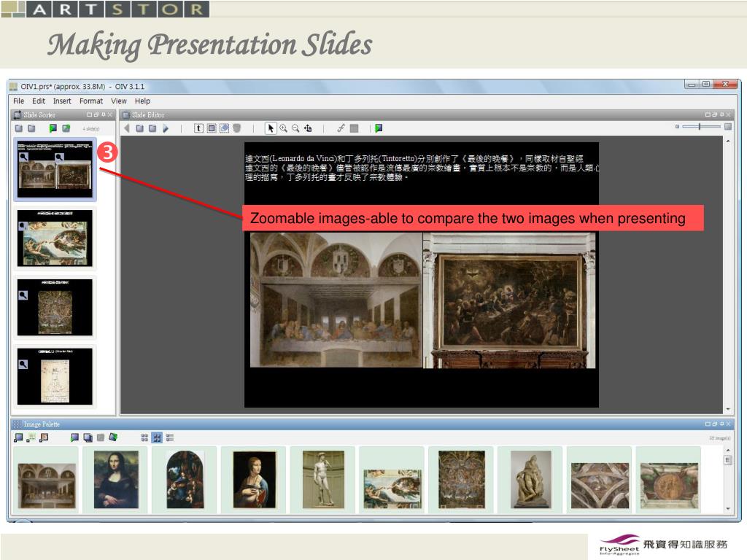Viewport: 747px width, 560px height.
Task: Open the View menu
Action: coord(119,101)
